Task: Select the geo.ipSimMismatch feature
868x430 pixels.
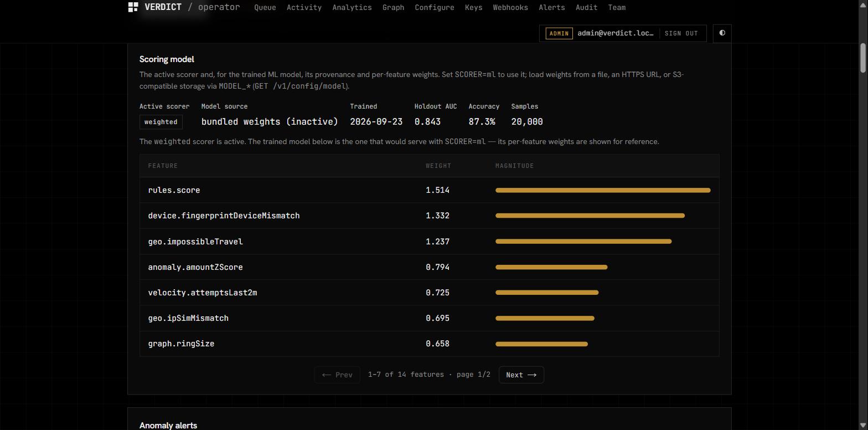Action: tap(188, 318)
